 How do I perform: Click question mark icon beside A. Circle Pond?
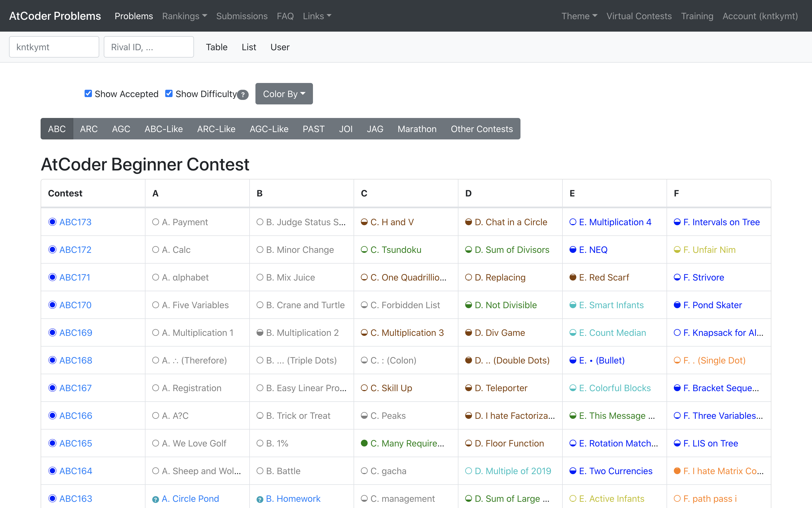155,499
